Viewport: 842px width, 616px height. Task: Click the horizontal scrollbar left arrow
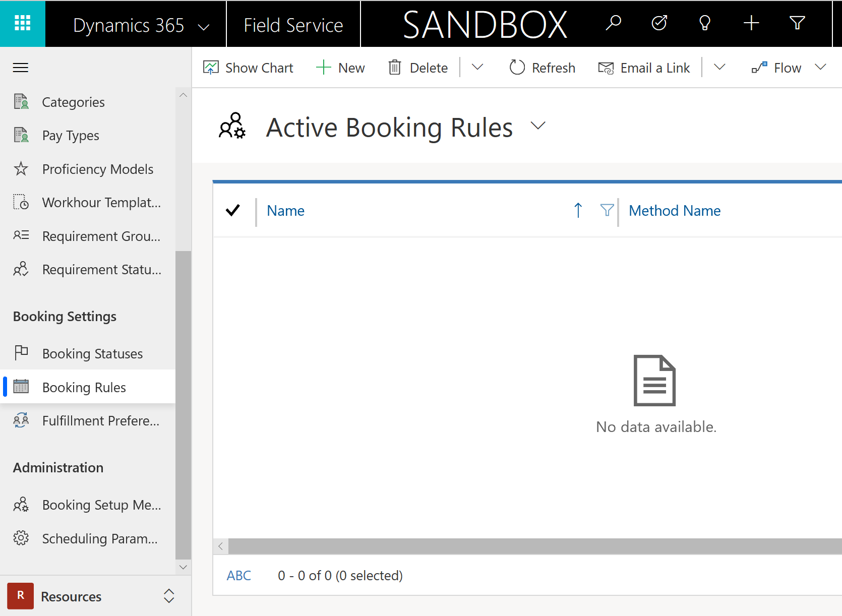coord(220,546)
